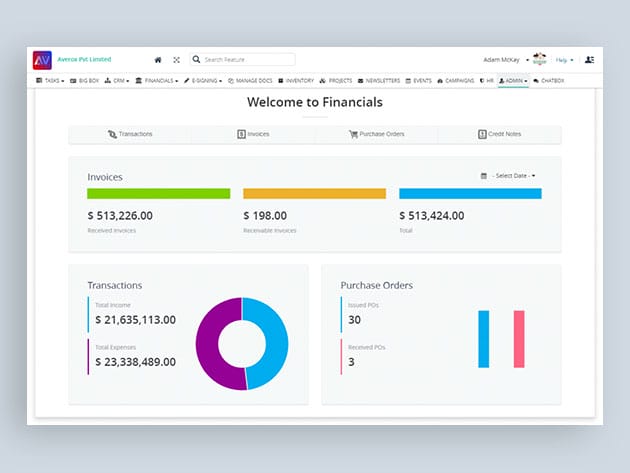The height and width of the screenshot is (473, 630).
Task: Click the Averox AV logo
Action: [x=43, y=60]
